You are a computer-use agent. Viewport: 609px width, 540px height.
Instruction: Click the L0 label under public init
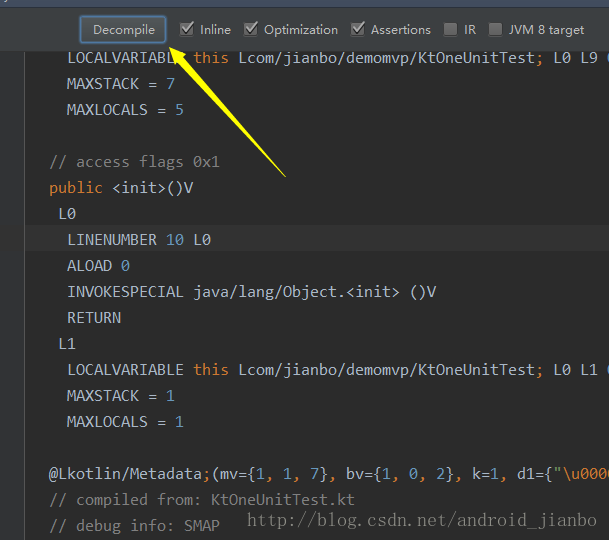[67, 214]
